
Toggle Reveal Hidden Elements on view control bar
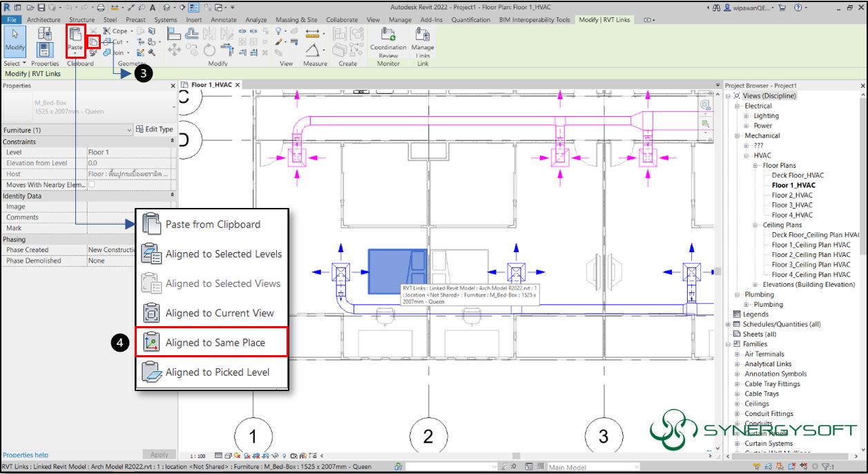tap(284, 456)
